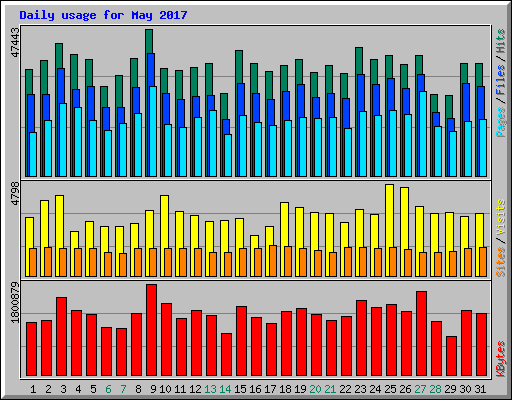Click the red KBytes bar for day 23
512x400 pixels.
pyautogui.click(x=361, y=338)
